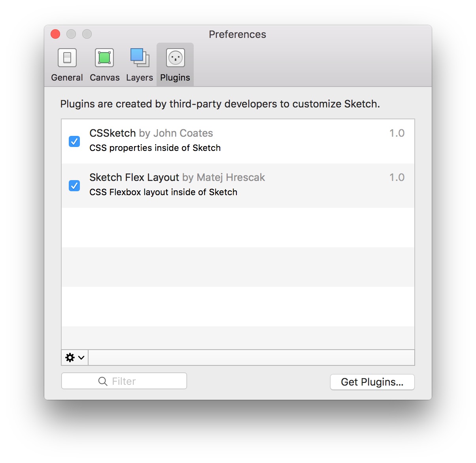Click the Get Plugins… button
The width and height of the screenshot is (476, 463).
point(372,382)
